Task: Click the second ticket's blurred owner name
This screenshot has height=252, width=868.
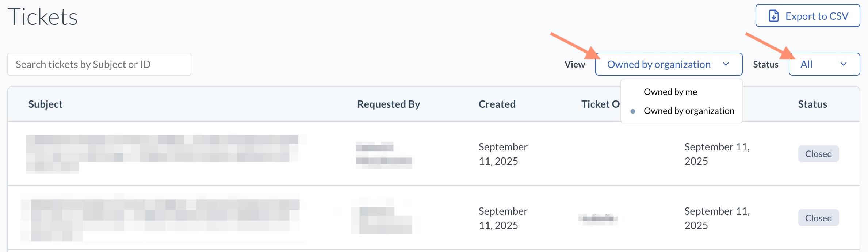Action: pyautogui.click(x=598, y=218)
